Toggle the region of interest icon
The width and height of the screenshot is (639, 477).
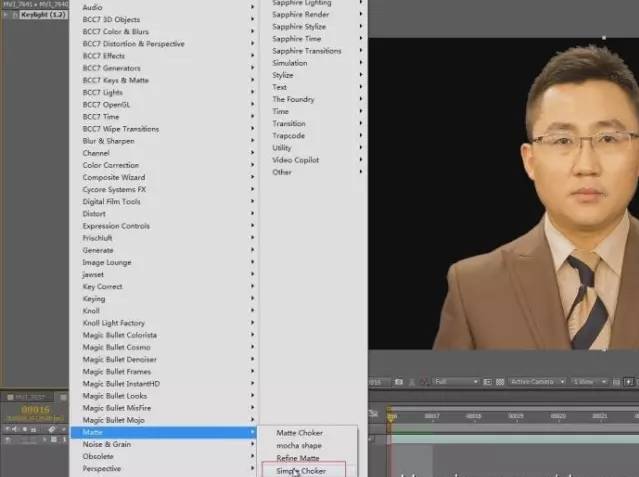[x=487, y=382]
